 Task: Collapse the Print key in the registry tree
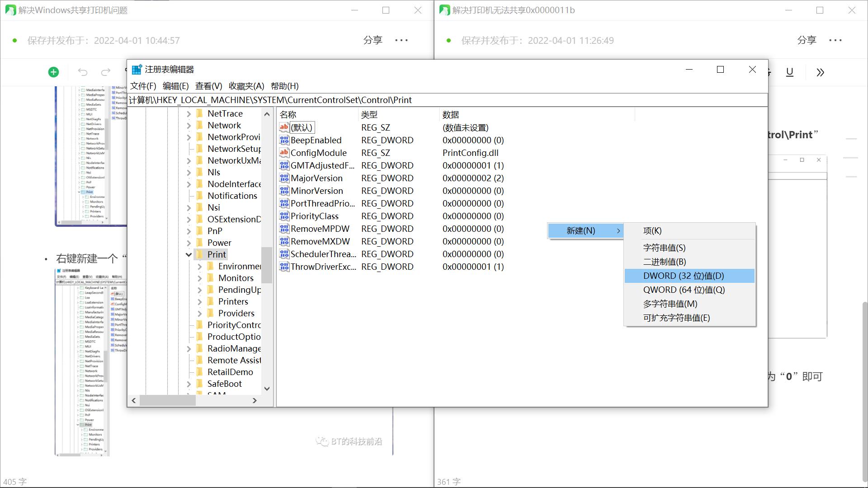coord(189,254)
